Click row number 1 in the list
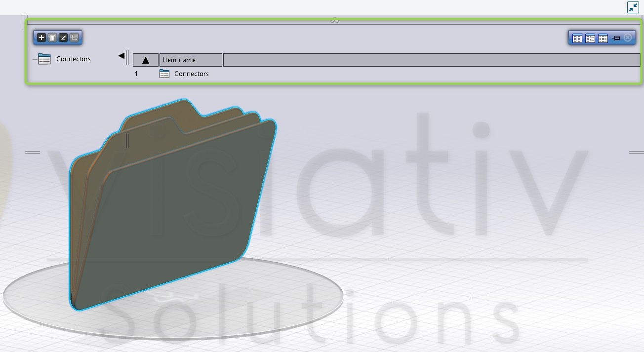Image resolution: width=644 pixels, height=352 pixels. pos(136,74)
